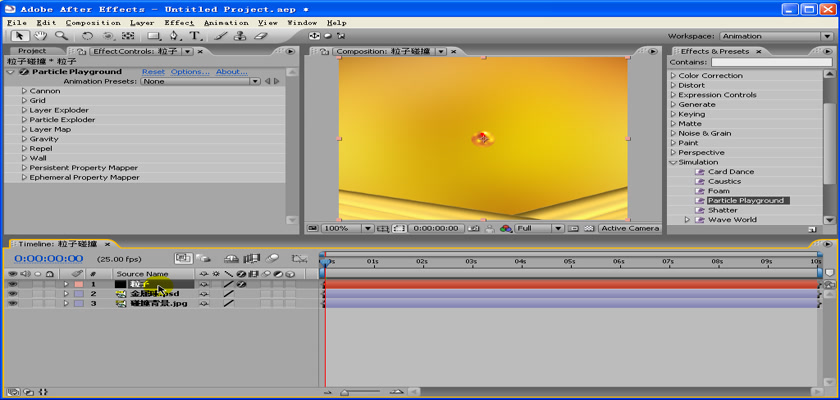Click the Create new bin icon in Effects & Presets

pos(812,229)
